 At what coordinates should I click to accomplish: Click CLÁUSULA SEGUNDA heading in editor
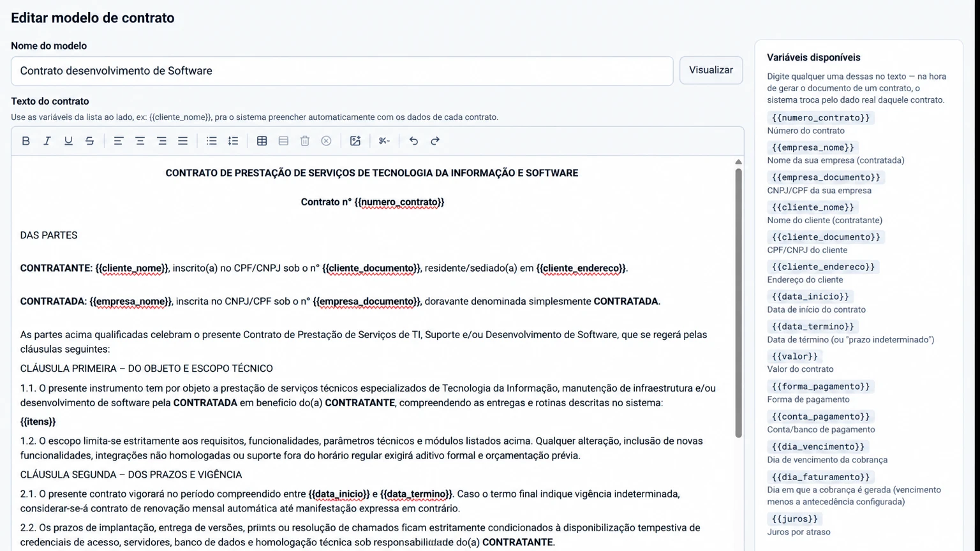tap(131, 474)
